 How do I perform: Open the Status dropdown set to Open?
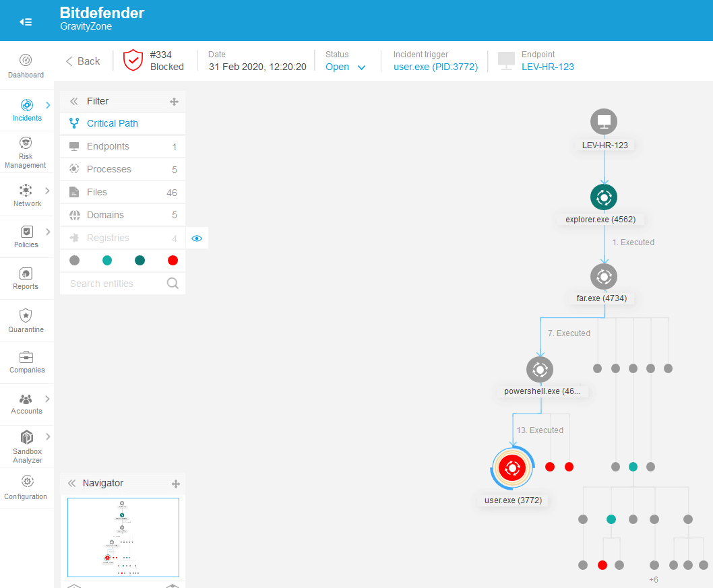(346, 67)
